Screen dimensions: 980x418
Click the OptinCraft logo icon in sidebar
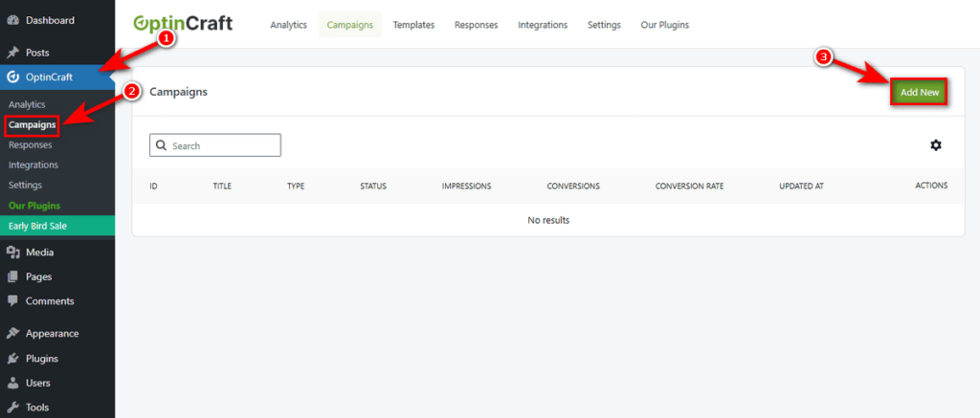[12, 77]
